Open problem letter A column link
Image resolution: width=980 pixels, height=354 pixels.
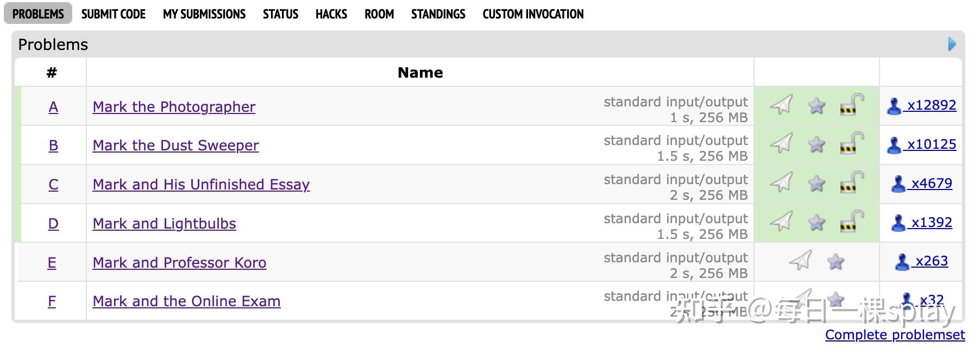point(52,107)
